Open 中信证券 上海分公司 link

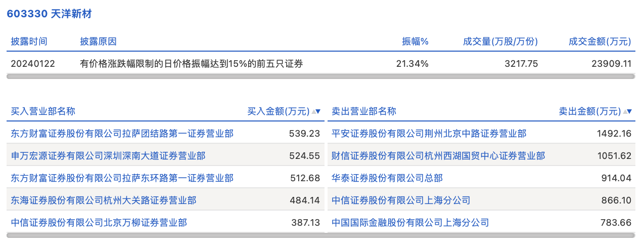(x=401, y=200)
